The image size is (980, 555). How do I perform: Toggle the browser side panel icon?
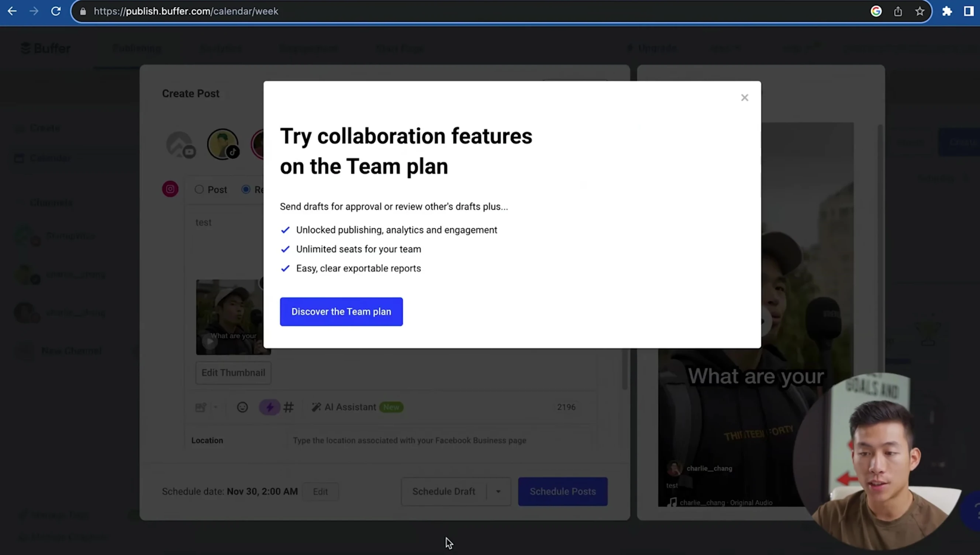click(x=969, y=11)
